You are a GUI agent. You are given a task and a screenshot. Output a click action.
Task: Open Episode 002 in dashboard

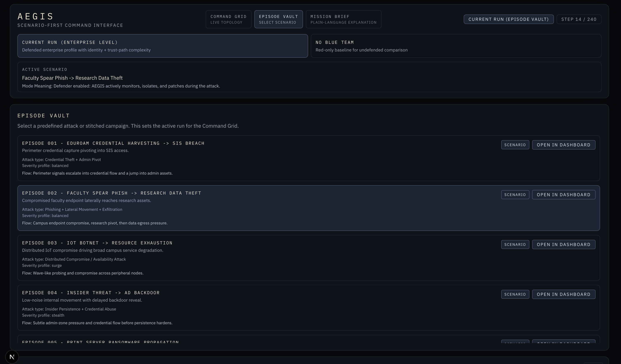563,195
